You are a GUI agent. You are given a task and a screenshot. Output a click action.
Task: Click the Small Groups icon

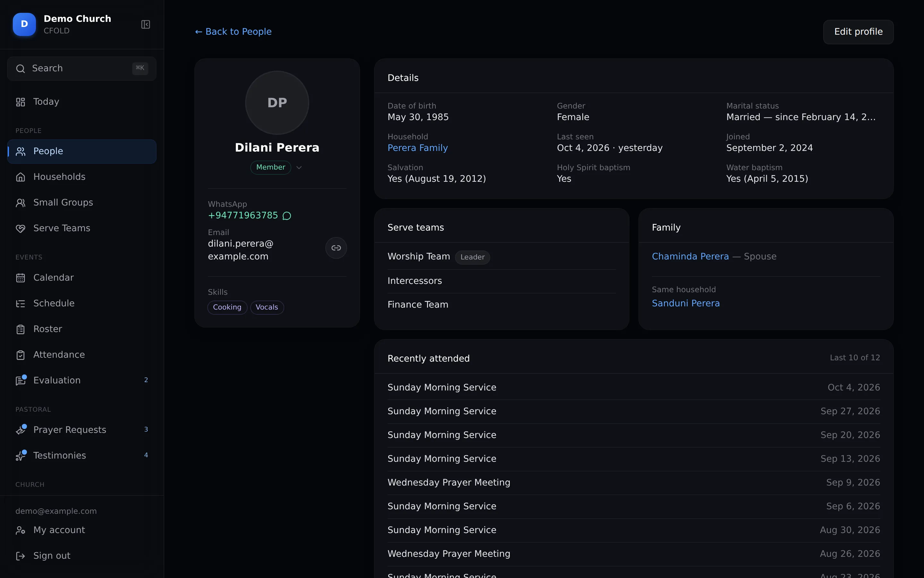pyautogui.click(x=21, y=203)
